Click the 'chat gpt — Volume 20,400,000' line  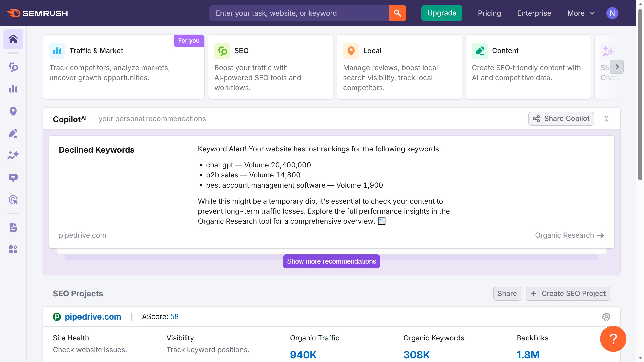click(x=258, y=165)
